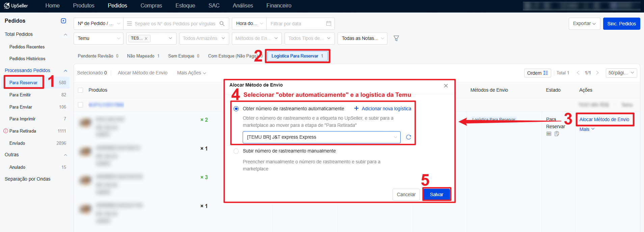
Task: Switch to Sem Estoque tab
Action: [184, 56]
